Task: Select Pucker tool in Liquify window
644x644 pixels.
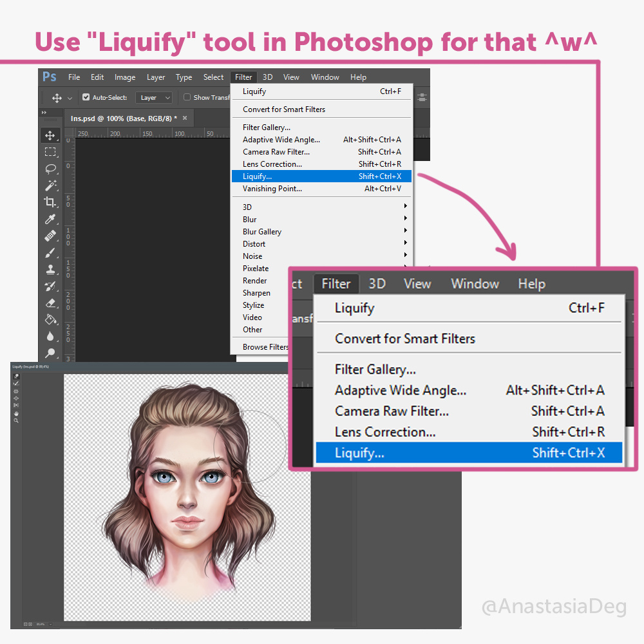Action: tap(16, 392)
